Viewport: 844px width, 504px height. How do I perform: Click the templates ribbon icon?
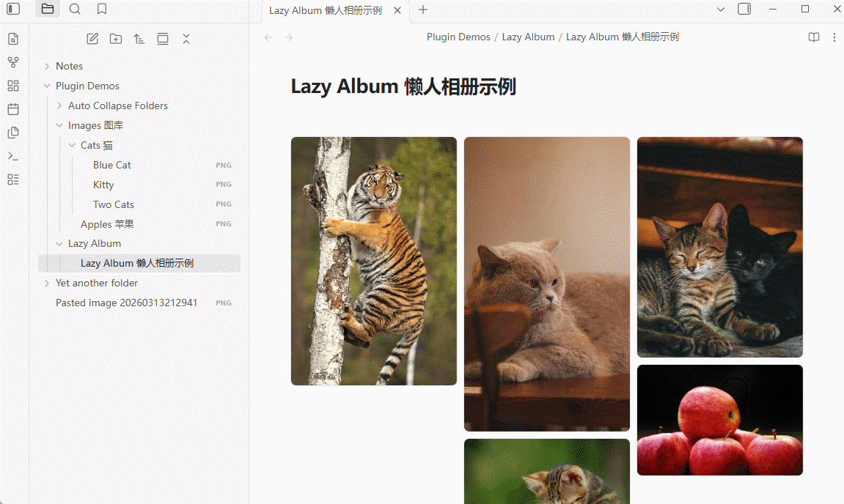tap(13, 133)
